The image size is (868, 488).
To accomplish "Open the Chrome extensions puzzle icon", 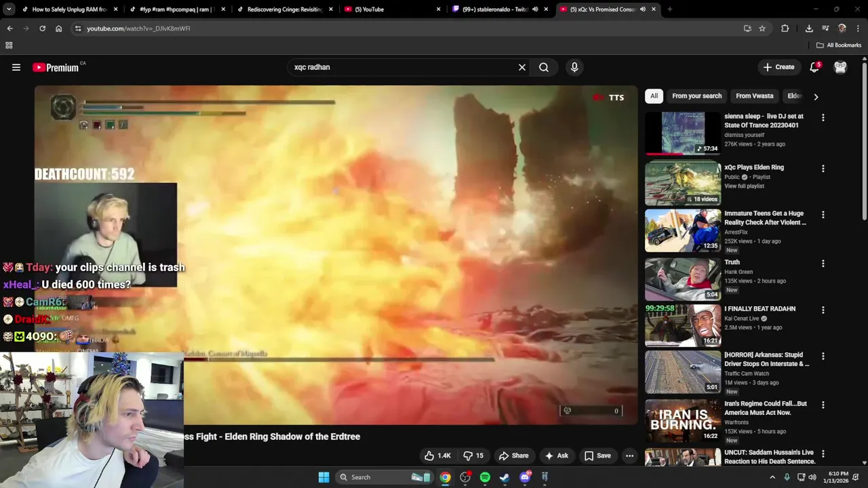I will pos(785,28).
